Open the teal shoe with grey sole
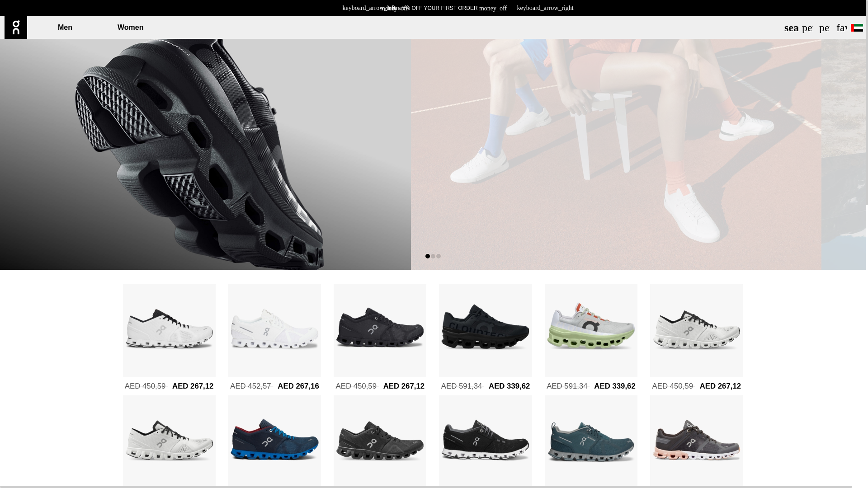This screenshot has height=488, width=868. [591, 441]
